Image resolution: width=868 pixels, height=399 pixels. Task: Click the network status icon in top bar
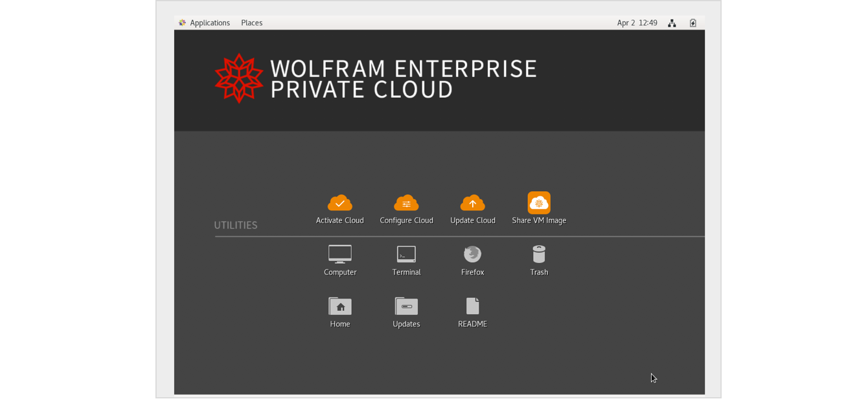point(672,23)
